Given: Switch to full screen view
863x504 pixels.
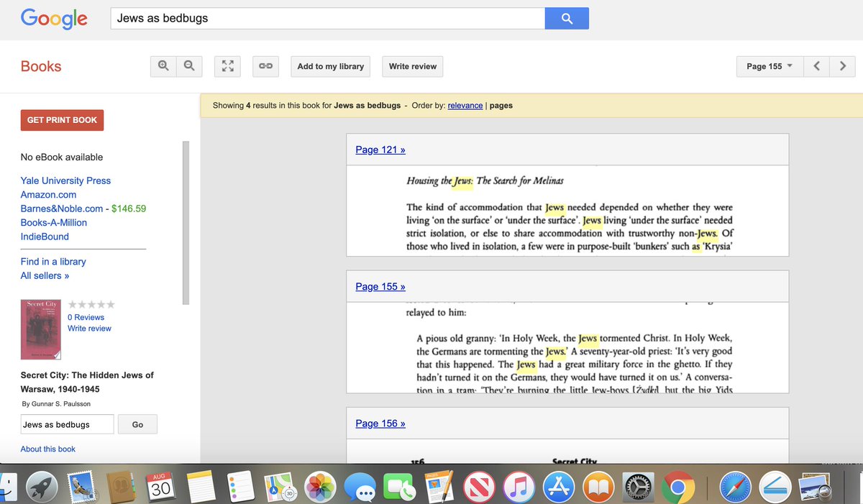Looking at the screenshot, I should pos(228,66).
